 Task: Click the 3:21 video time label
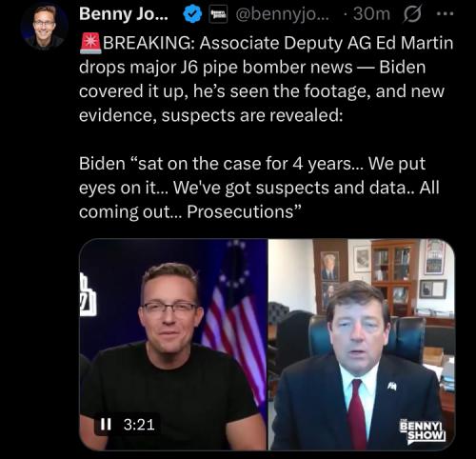click(x=139, y=425)
